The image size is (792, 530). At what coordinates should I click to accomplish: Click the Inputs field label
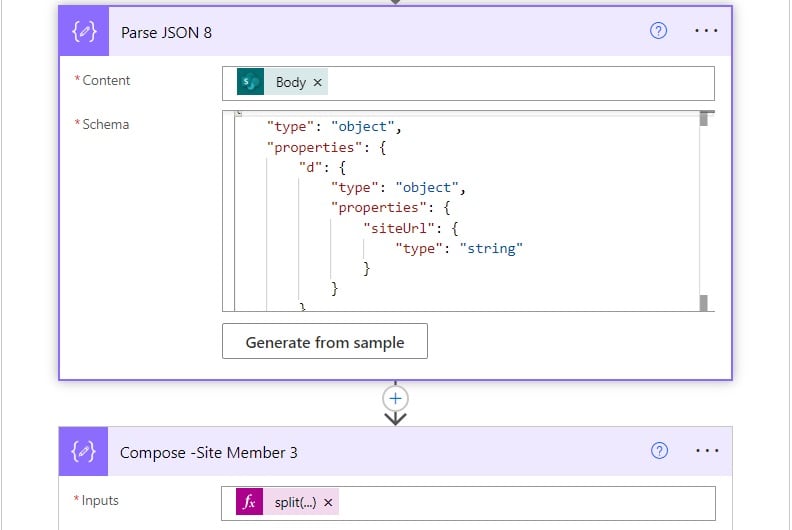tap(100, 500)
